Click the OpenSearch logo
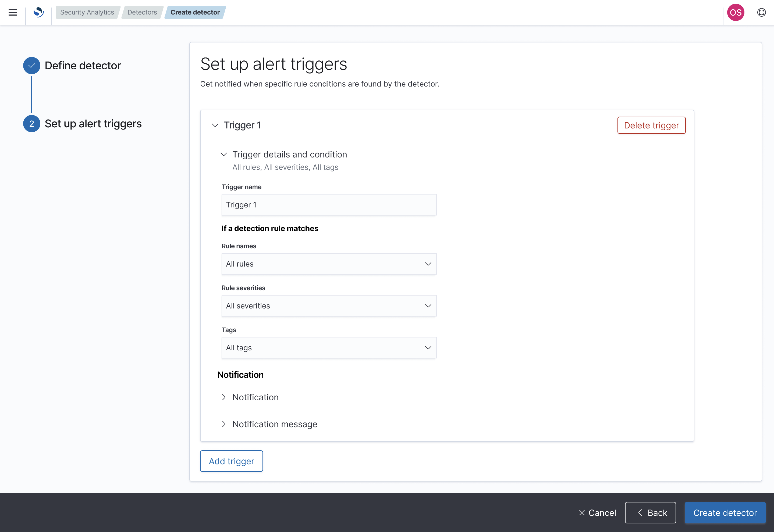This screenshot has height=532, width=774. 38,12
